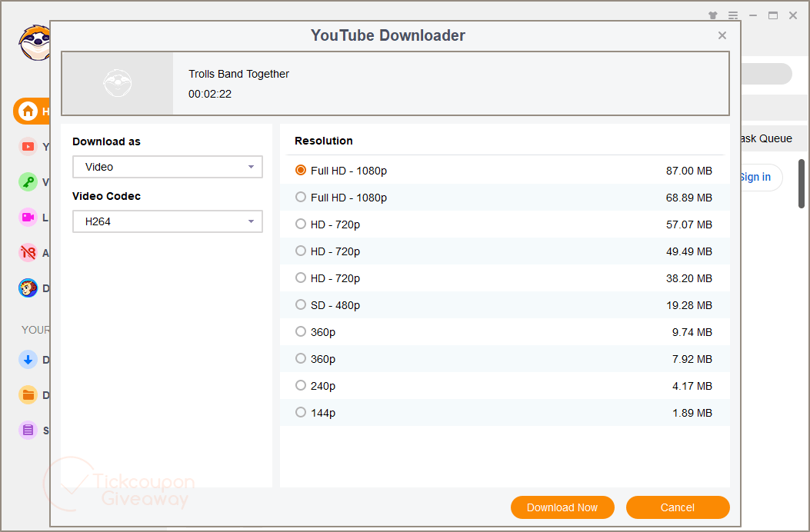This screenshot has width=810, height=532.
Task: Choose 240p 4.17 MB option
Action: point(505,385)
